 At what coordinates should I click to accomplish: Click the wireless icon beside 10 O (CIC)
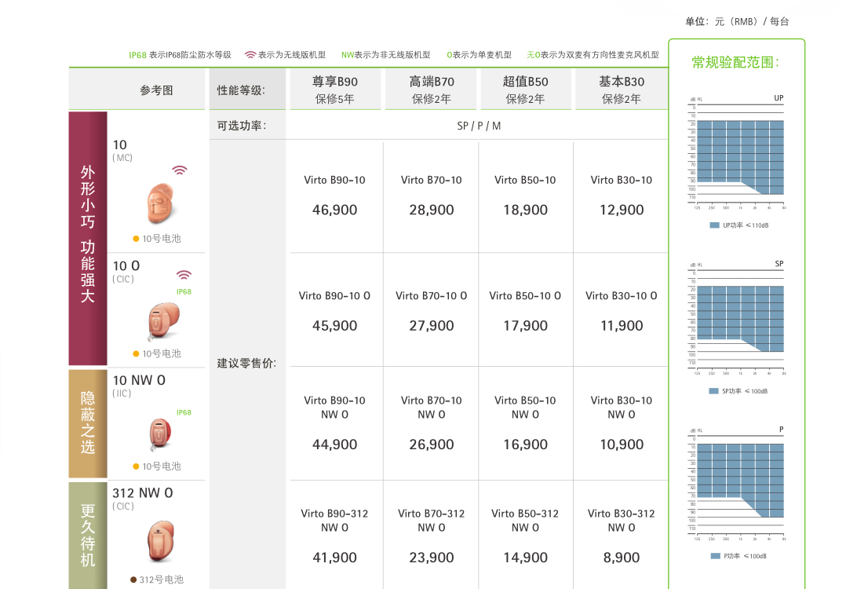184,275
